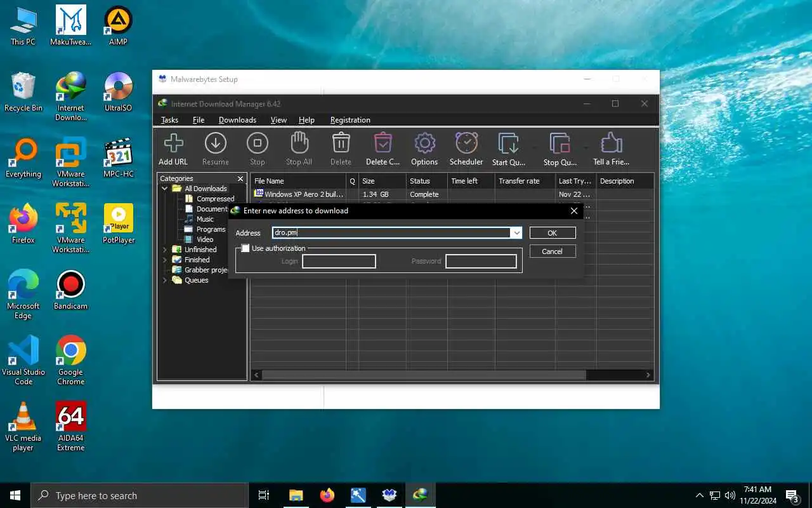This screenshot has width=812, height=508.
Task: Show hidden system tray icons chevron
Action: [700, 495]
